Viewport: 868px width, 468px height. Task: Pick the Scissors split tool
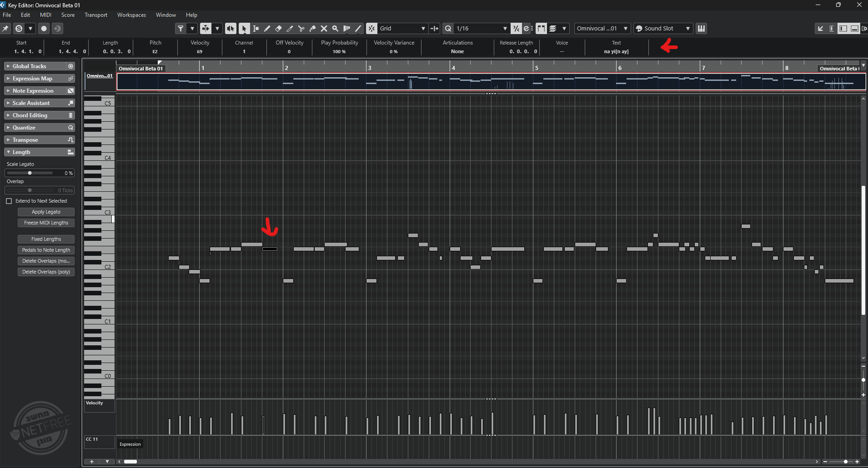pos(301,29)
